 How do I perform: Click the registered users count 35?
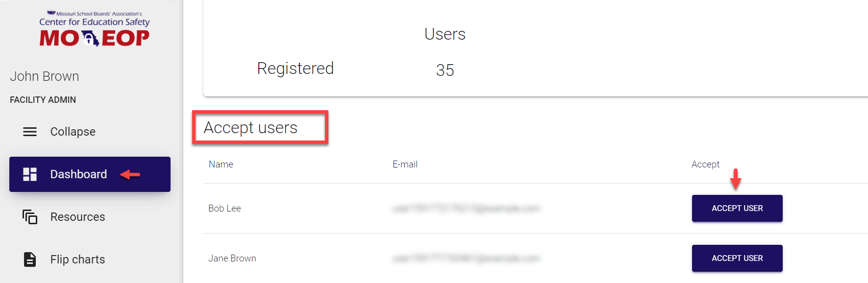445,71
